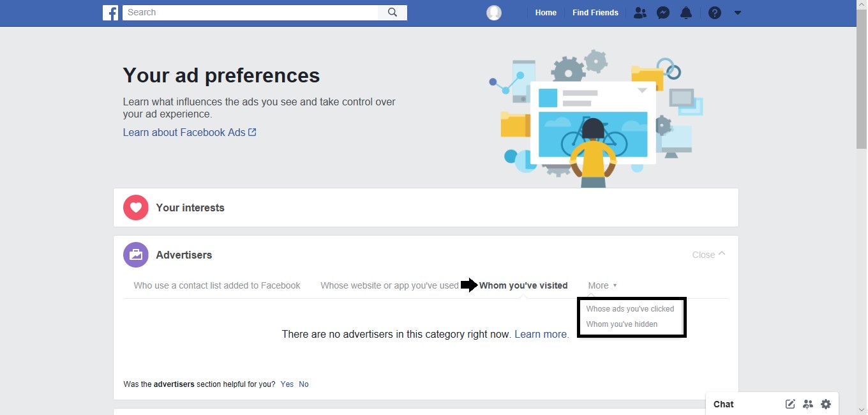868x415 pixels.
Task: Answer No to advertisers section helpful
Action: [x=304, y=384]
